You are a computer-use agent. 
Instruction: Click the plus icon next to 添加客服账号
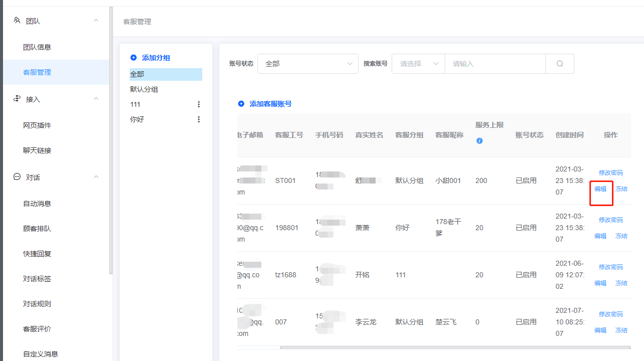tap(241, 104)
